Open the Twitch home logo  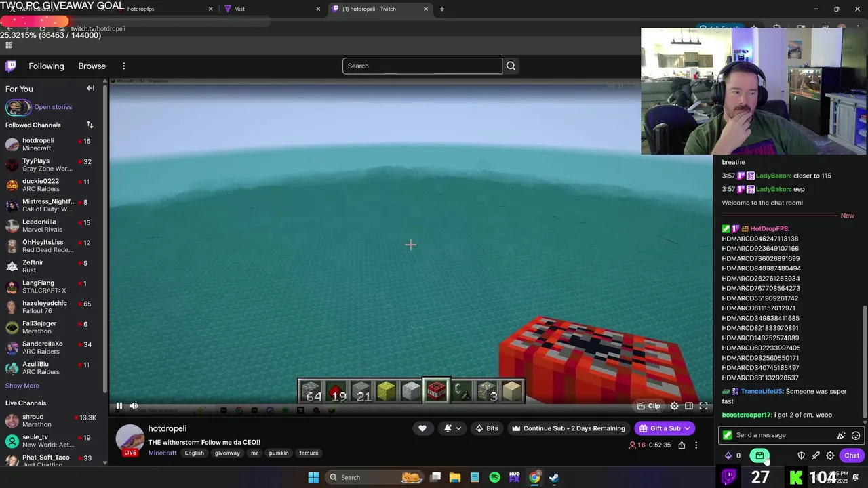11,66
